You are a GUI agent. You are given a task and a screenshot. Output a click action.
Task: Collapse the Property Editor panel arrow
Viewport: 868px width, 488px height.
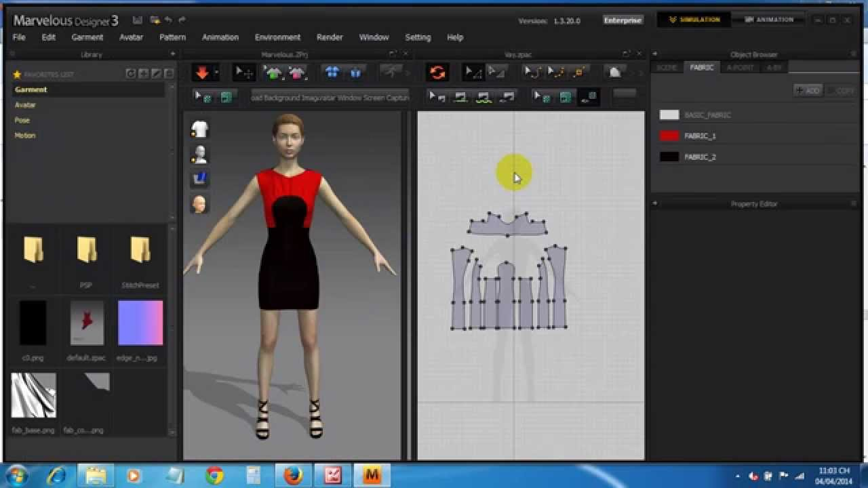point(655,203)
